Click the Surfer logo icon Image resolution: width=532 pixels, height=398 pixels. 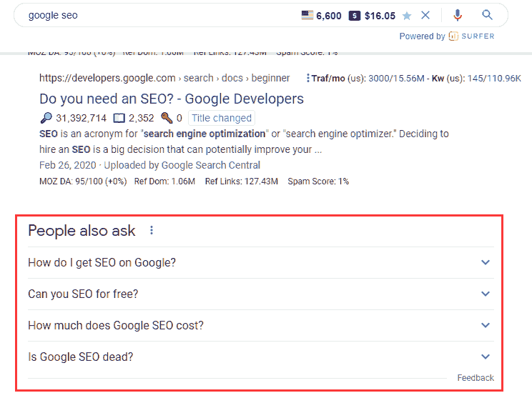(x=453, y=36)
